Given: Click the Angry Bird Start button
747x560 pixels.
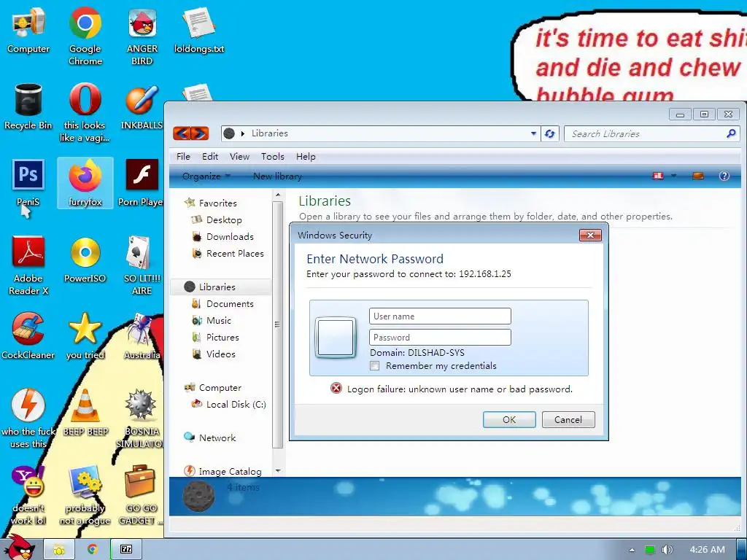Looking at the screenshot, I should pos(19,548).
